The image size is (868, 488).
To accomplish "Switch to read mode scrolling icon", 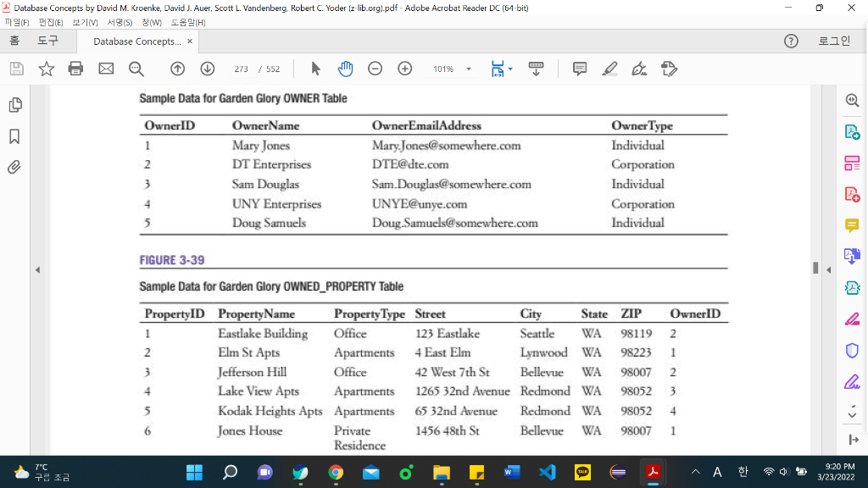I will (536, 69).
